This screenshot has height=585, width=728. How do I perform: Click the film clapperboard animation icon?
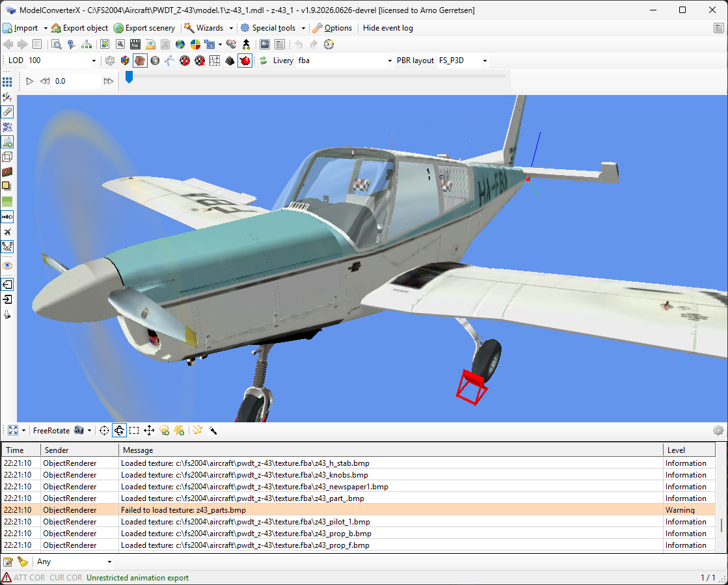135,44
